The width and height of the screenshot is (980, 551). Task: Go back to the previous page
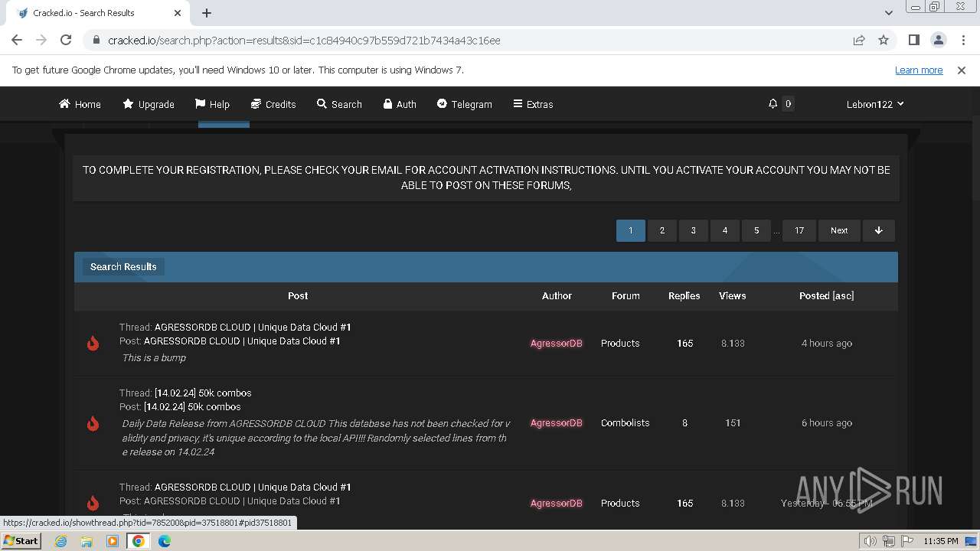[x=17, y=40]
